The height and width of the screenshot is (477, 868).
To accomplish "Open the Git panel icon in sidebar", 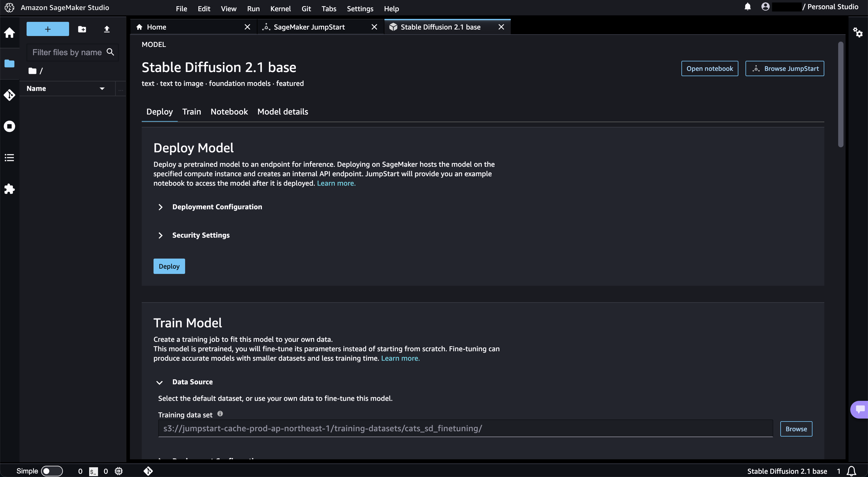I will 9,95.
